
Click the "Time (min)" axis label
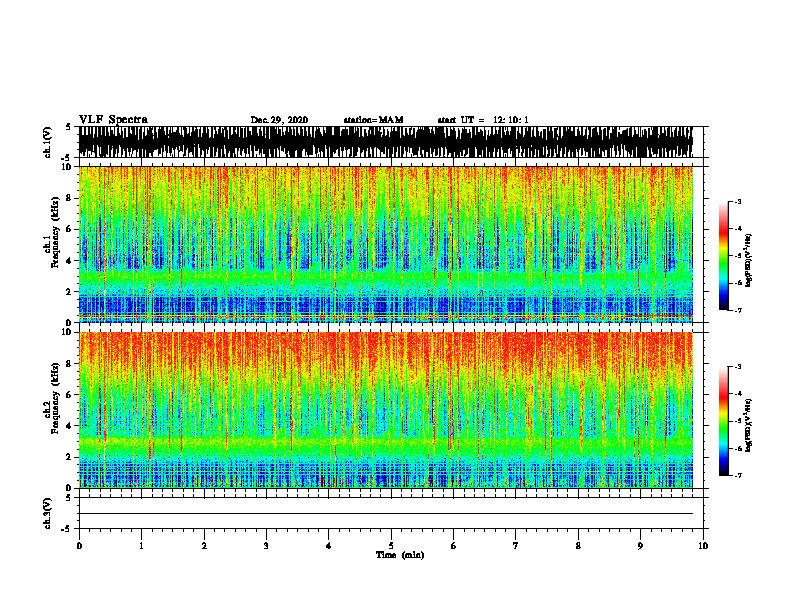tap(400, 555)
